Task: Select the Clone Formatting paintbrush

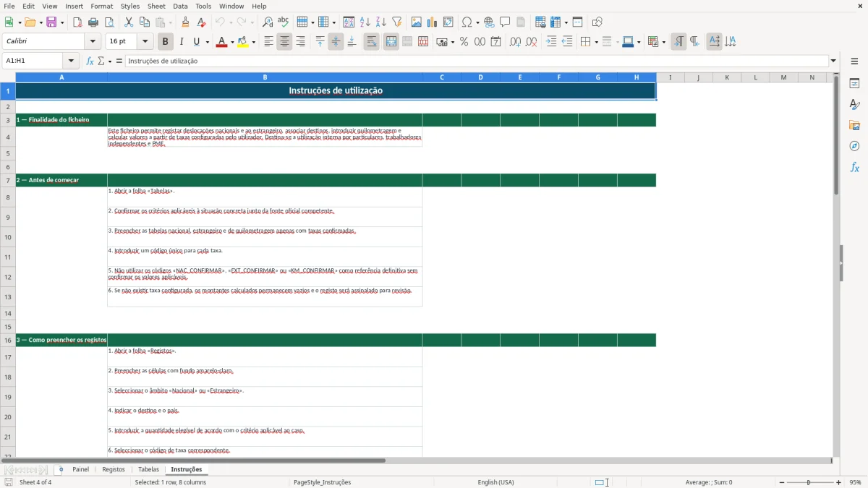Action: (186, 22)
